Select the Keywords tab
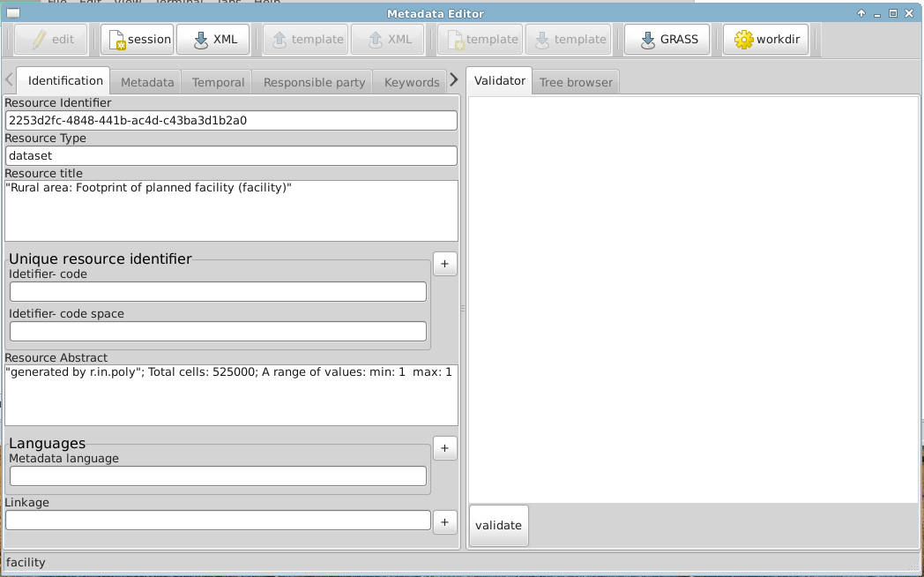 (411, 83)
